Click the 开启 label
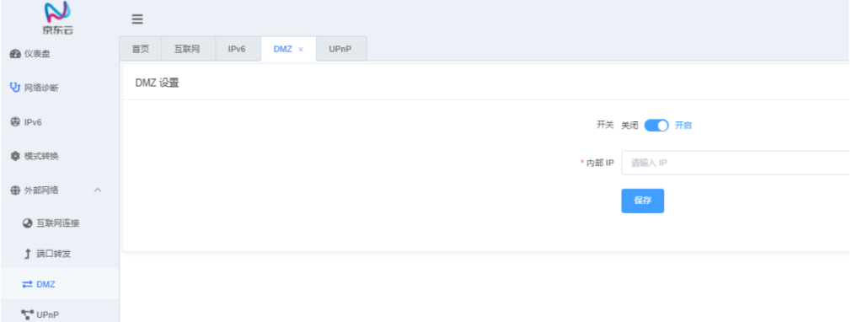 click(683, 126)
